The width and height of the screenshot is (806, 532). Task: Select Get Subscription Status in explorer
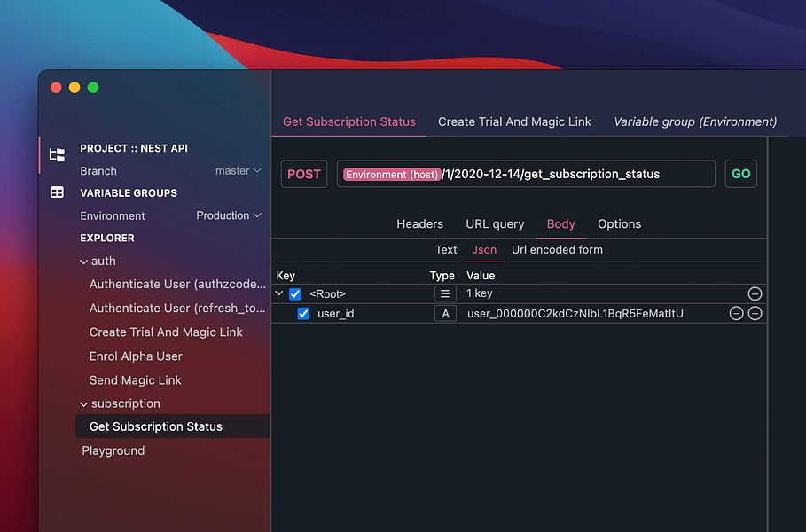click(172, 426)
